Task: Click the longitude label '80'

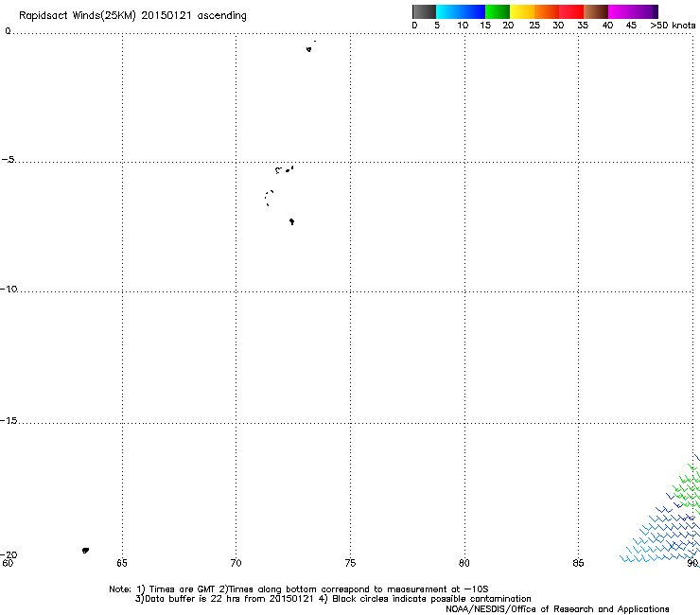Action: (x=464, y=563)
